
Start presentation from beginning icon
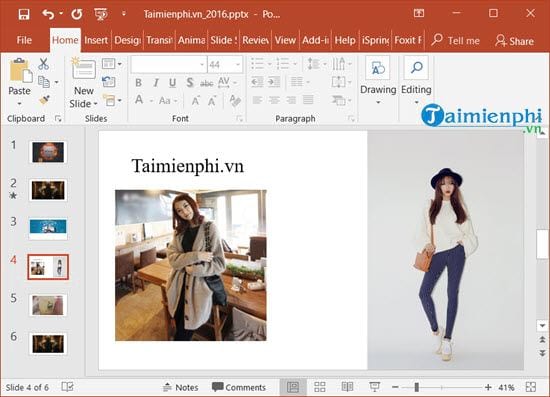(x=101, y=14)
